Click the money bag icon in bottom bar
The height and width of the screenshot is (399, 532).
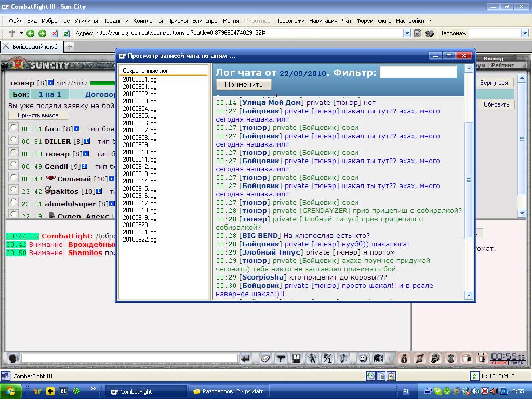[x=404, y=358]
